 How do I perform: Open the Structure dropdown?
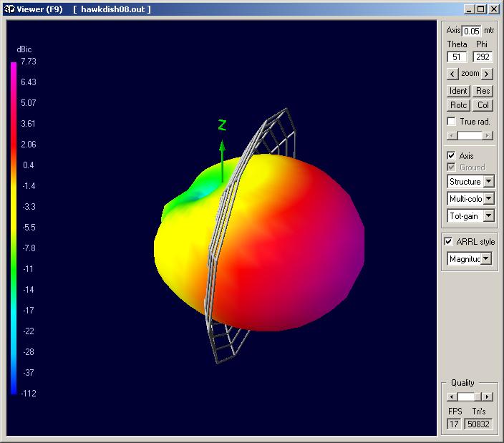coord(488,182)
